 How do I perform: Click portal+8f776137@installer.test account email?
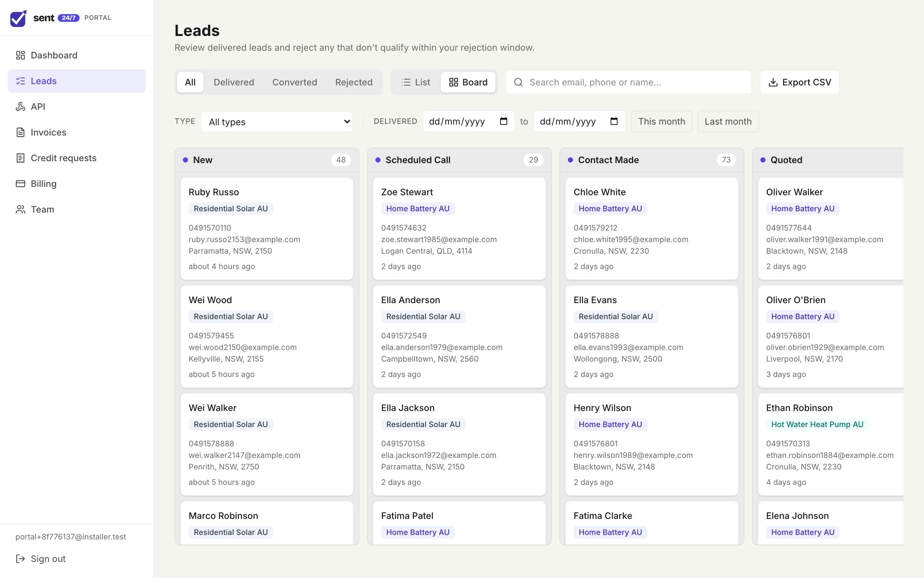coord(71,537)
